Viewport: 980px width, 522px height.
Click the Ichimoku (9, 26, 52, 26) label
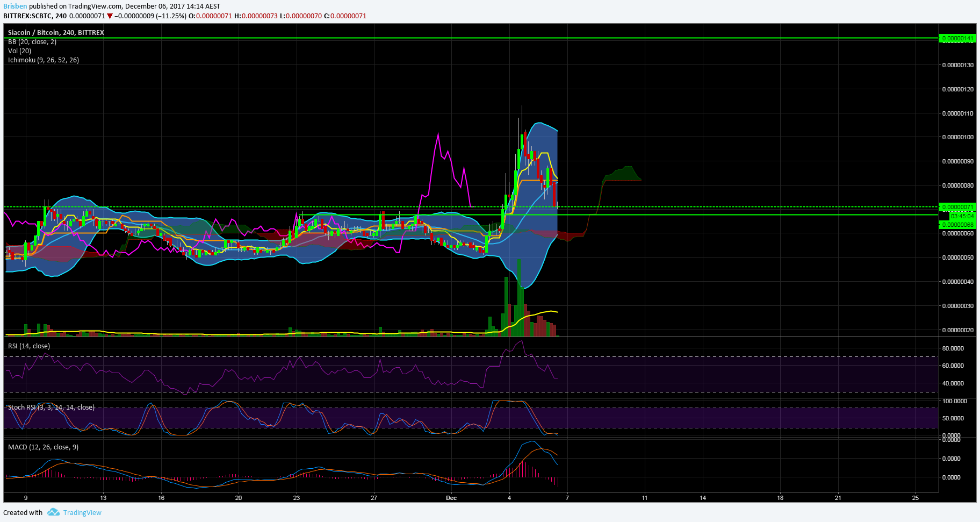[x=44, y=60]
